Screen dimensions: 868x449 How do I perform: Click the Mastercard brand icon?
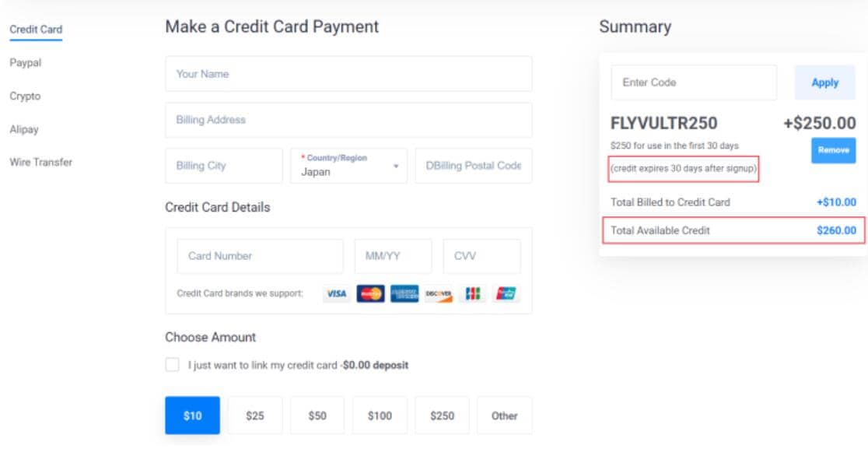[370, 294]
